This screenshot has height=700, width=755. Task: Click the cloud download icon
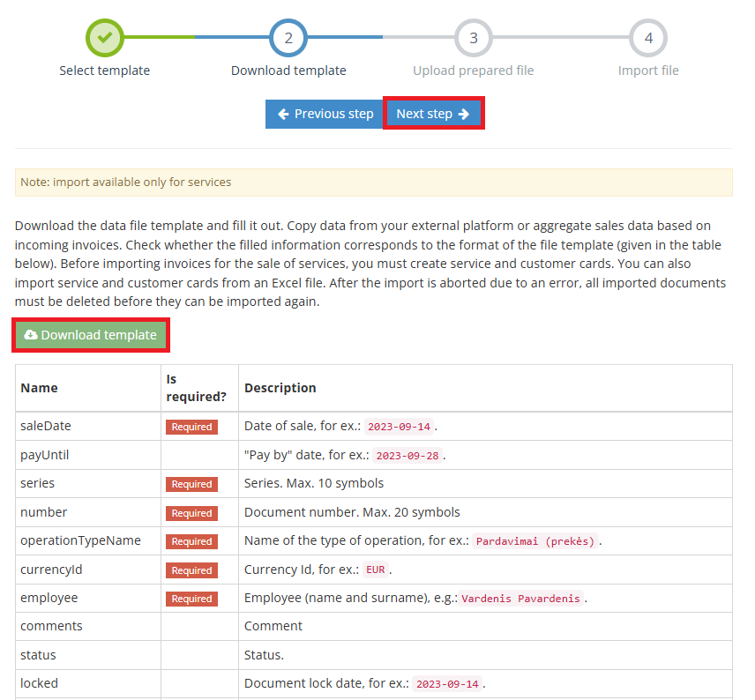pyautogui.click(x=31, y=335)
